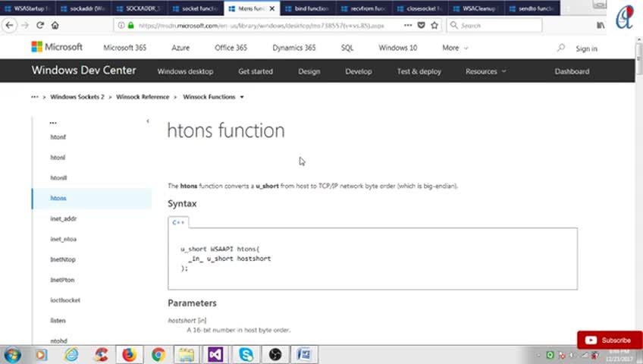Image resolution: width=643 pixels, height=364 pixels.
Task: Open ioctlsocket in the sidebar
Action: (x=65, y=300)
